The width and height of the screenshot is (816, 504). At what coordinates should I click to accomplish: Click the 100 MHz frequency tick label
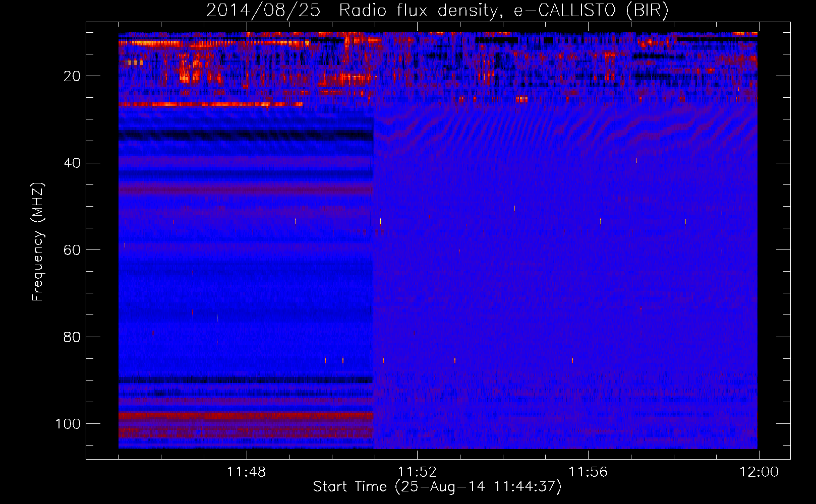coord(68,424)
